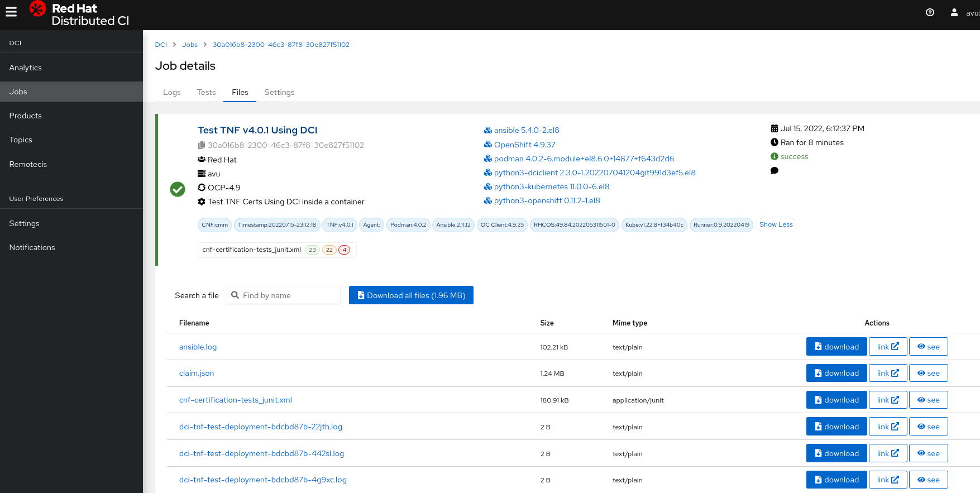Select the Files tab
This screenshot has width=980, height=493.
tap(240, 92)
